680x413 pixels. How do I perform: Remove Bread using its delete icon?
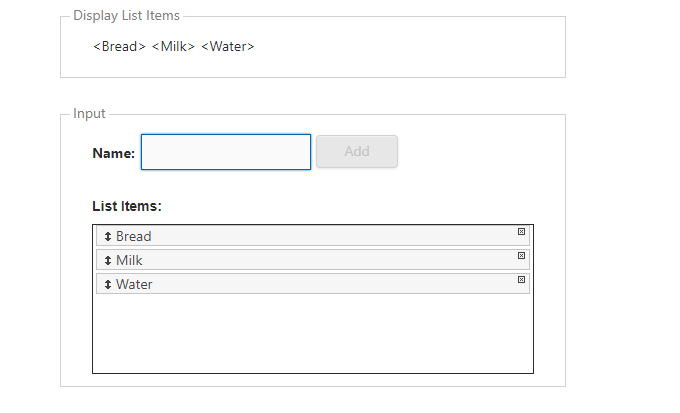point(521,232)
